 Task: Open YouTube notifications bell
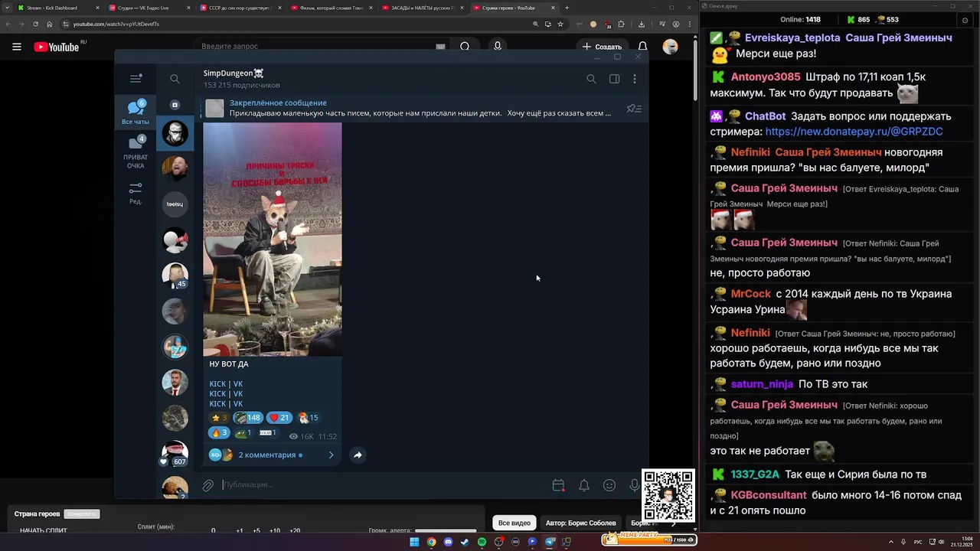pos(643,47)
